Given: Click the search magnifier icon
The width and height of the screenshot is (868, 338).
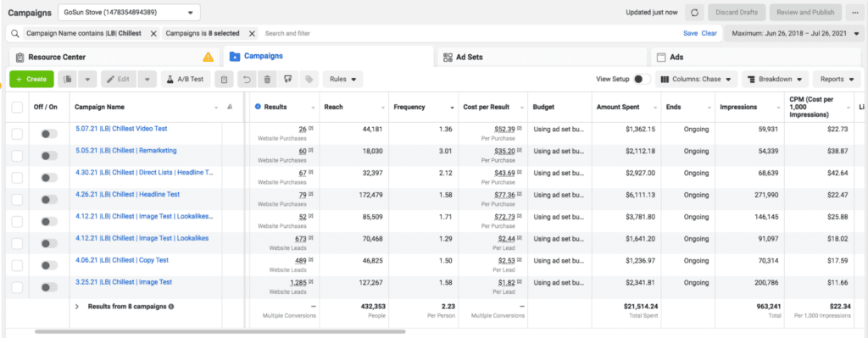Looking at the screenshot, I should pyautogui.click(x=15, y=33).
